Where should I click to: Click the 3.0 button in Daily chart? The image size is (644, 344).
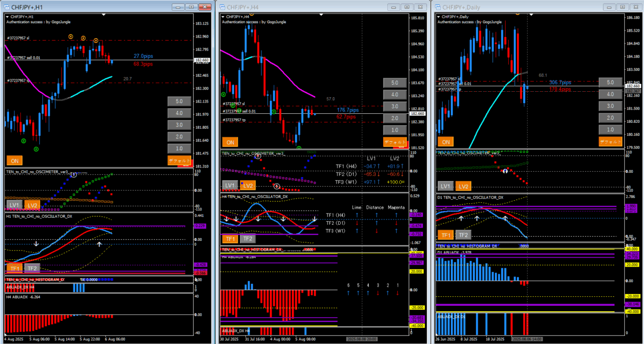click(x=611, y=106)
